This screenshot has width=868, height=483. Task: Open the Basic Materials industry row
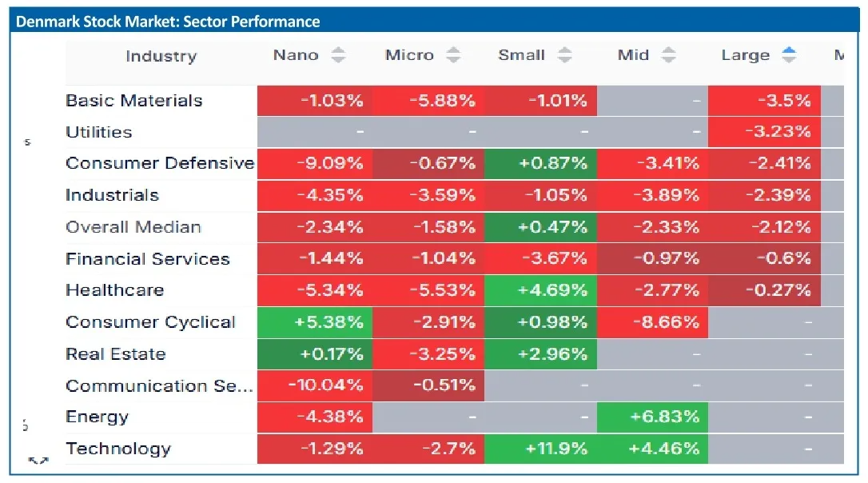(x=134, y=101)
